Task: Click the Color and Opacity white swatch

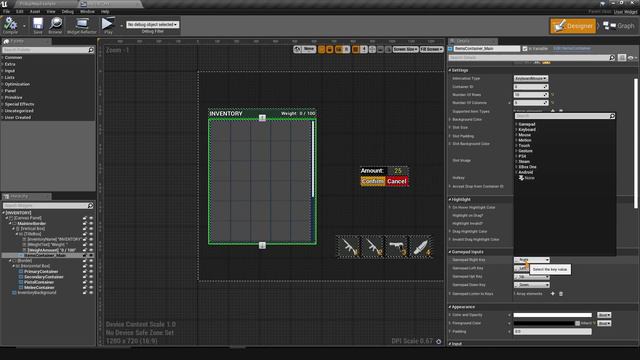Action: pos(552,315)
